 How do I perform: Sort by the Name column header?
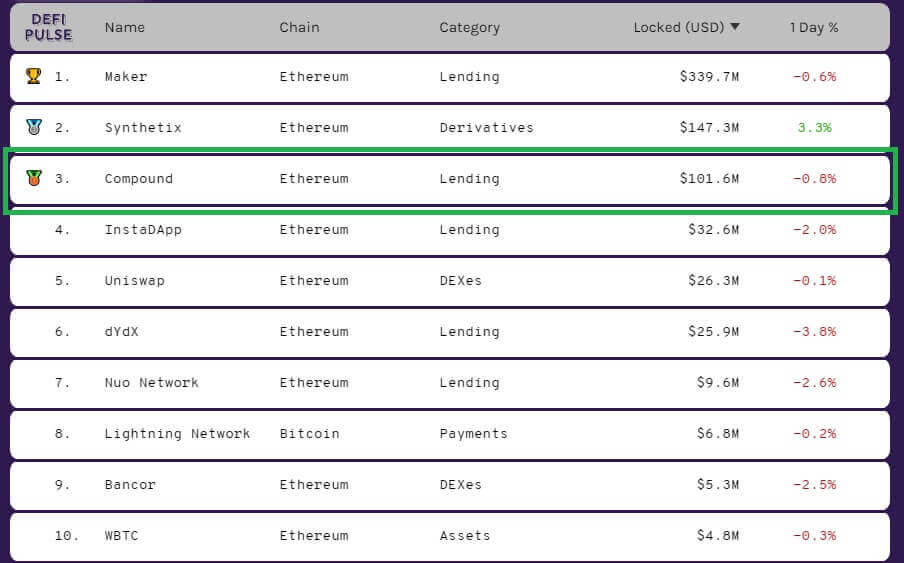click(x=124, y=27)
